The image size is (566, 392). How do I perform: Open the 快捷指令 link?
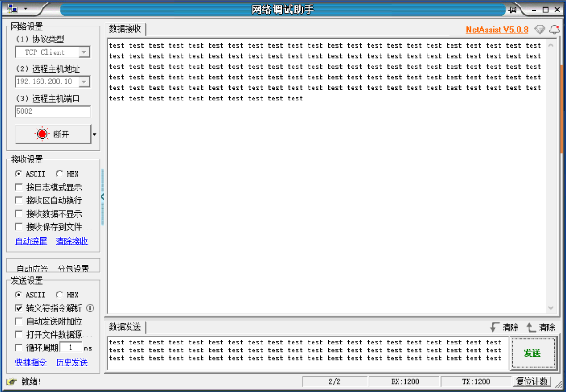pyautogui.click(x=31, y=362)
